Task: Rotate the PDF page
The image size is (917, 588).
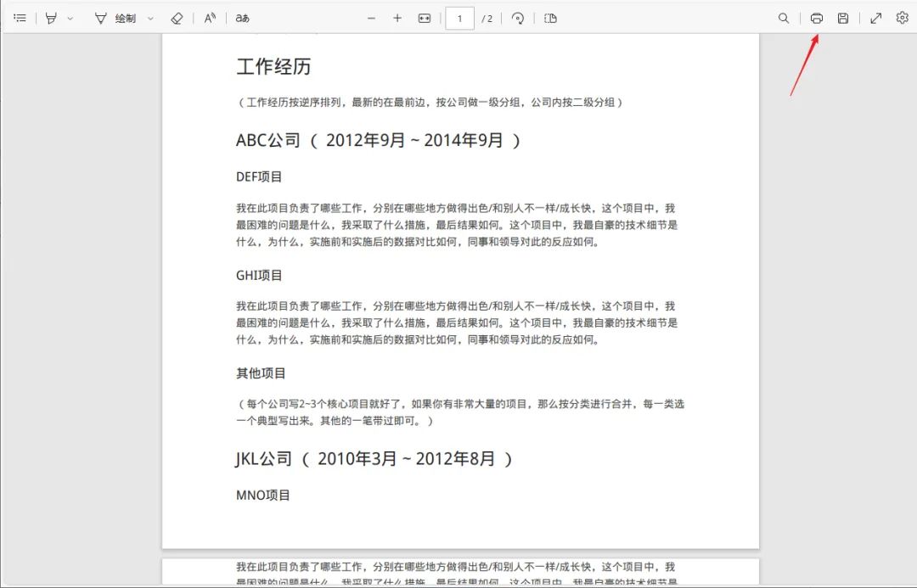Action: pos(518,18)
